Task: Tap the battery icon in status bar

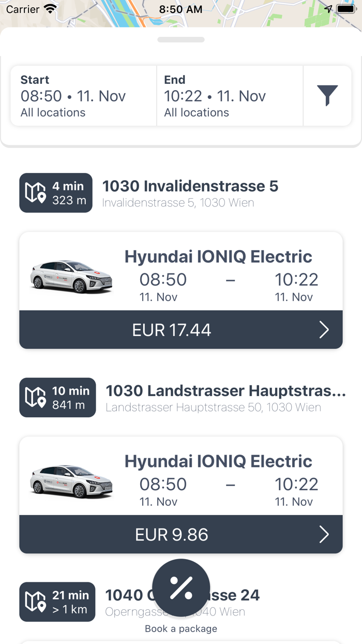Action: tap(345, 9)
